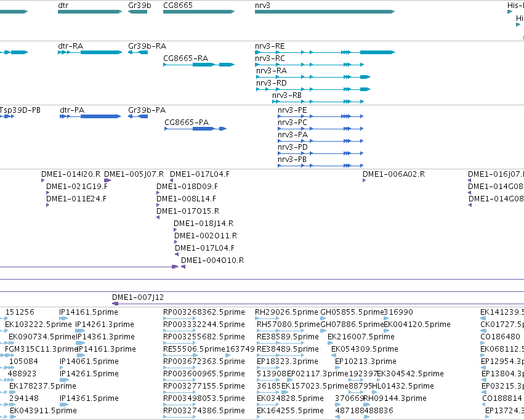The image size is (524, 420).
Task: Open the DME1-007J12 BAC clone label
Action: click(138, 297)
